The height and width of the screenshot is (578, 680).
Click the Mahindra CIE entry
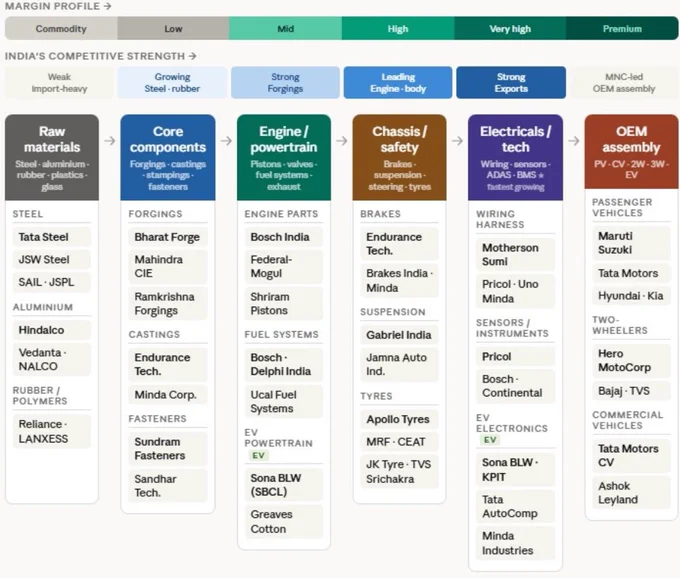coord(168,266)
